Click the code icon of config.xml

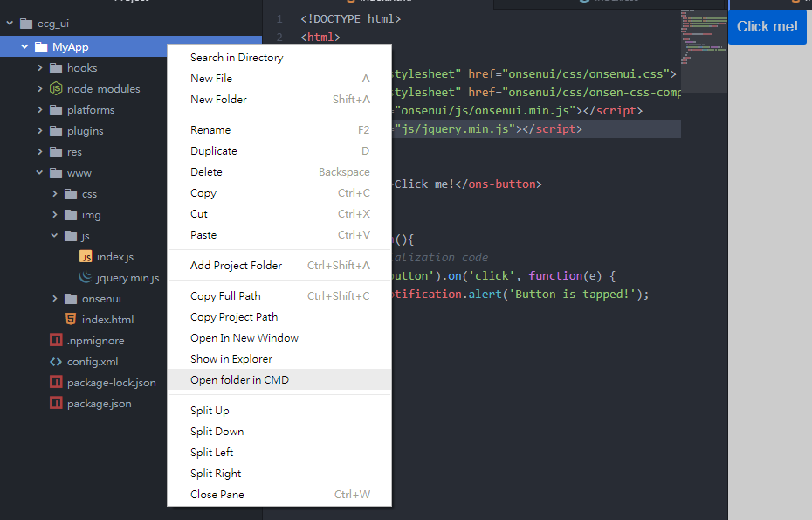56,361
